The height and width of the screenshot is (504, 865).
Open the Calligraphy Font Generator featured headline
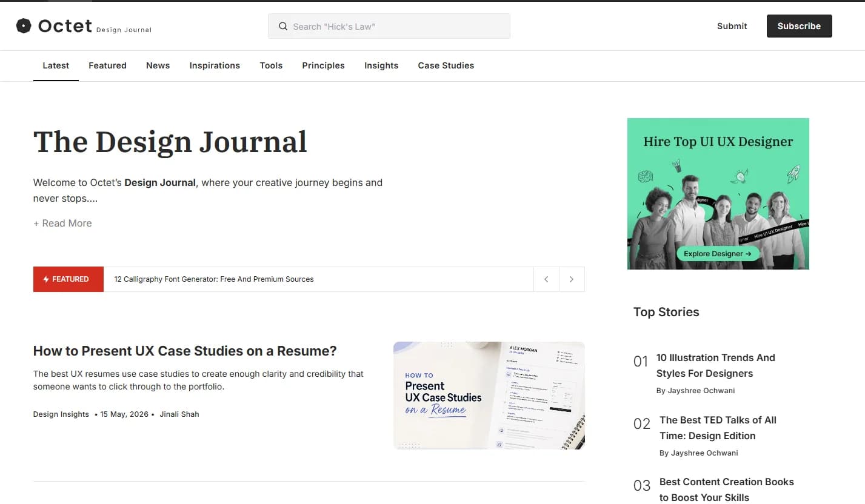(214, 279)
